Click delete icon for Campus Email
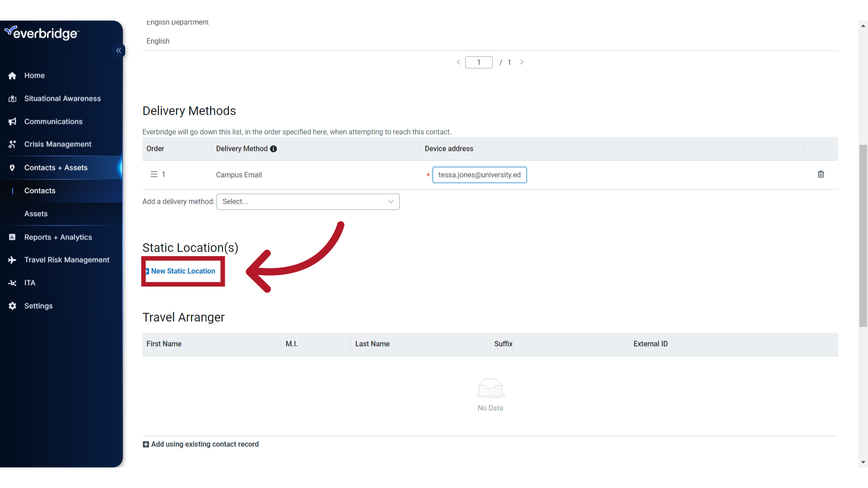This screenshot has height=488, width=868. click(x=821, y=174)
